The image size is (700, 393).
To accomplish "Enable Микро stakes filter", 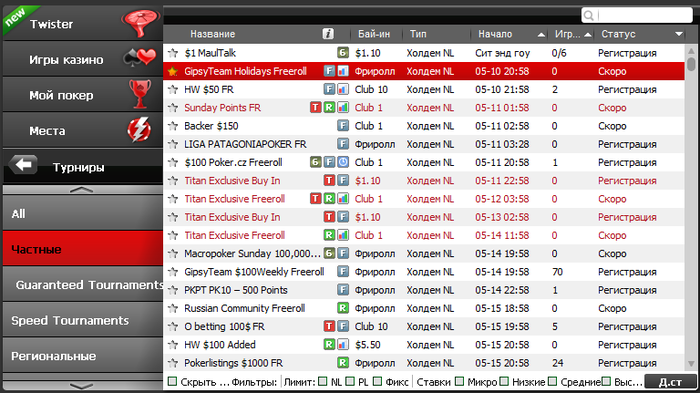I will point(459,381).
